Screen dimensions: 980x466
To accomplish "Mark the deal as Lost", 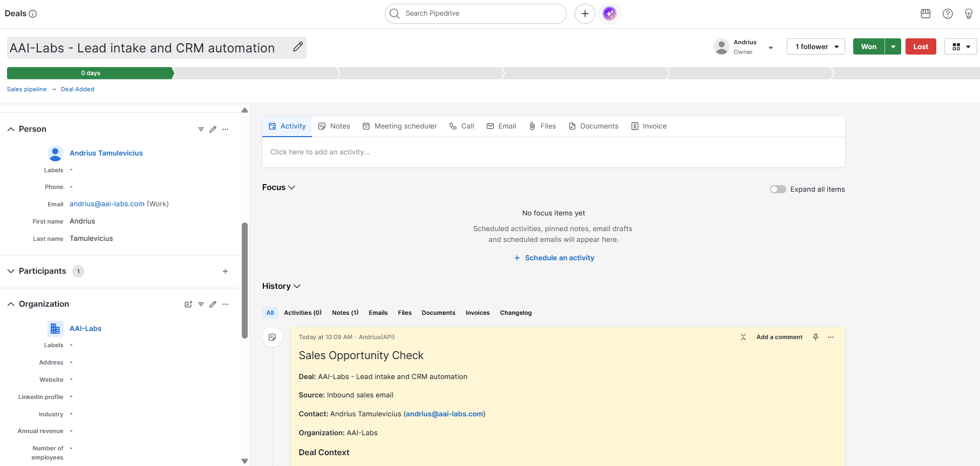I will coord(921,47).
